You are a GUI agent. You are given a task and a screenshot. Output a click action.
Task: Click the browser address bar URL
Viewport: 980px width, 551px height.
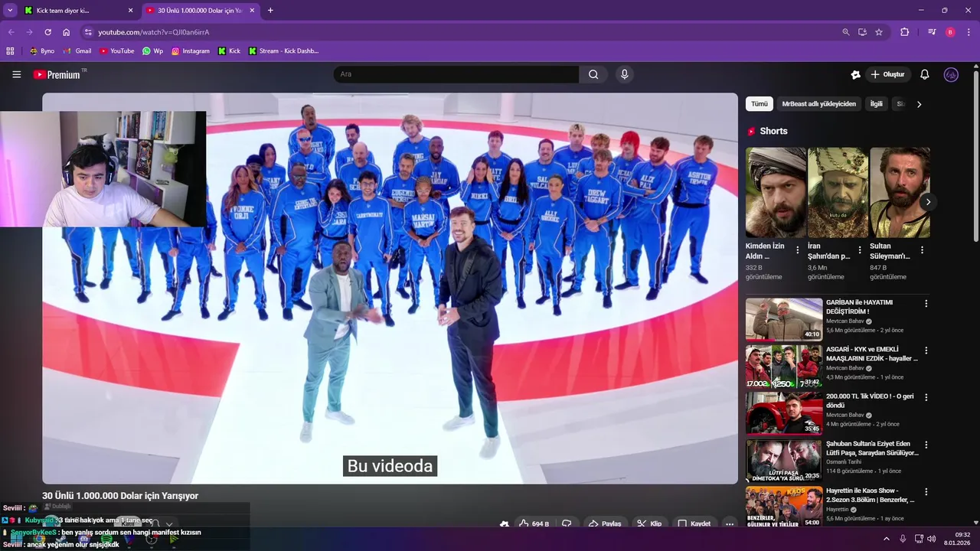pos(153,32)
